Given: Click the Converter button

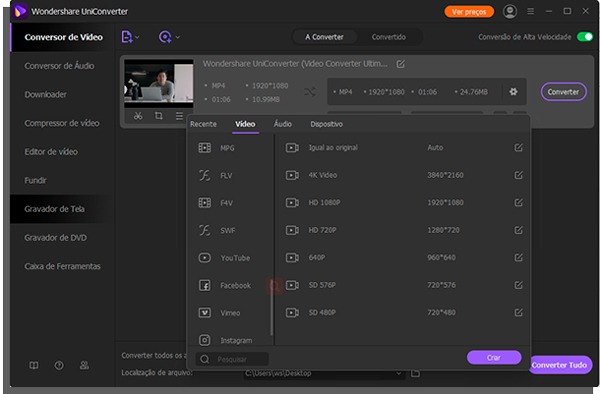Looking at the screenshot, I should tap(563, 92).
